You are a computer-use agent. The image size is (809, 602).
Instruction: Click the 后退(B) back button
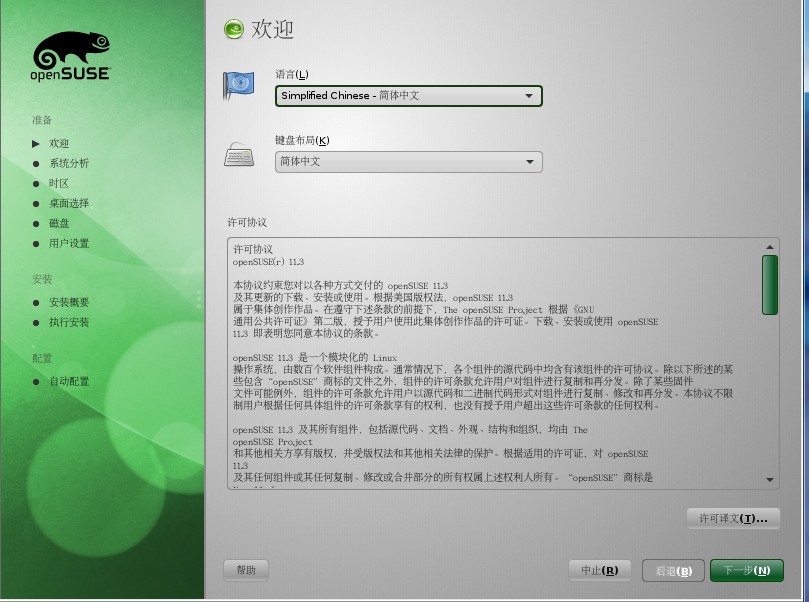673,571
